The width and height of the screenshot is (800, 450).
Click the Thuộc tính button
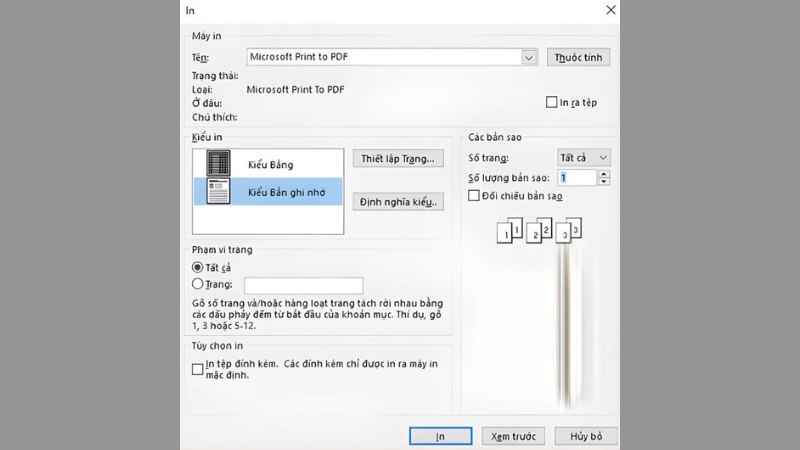click(578, 58)
